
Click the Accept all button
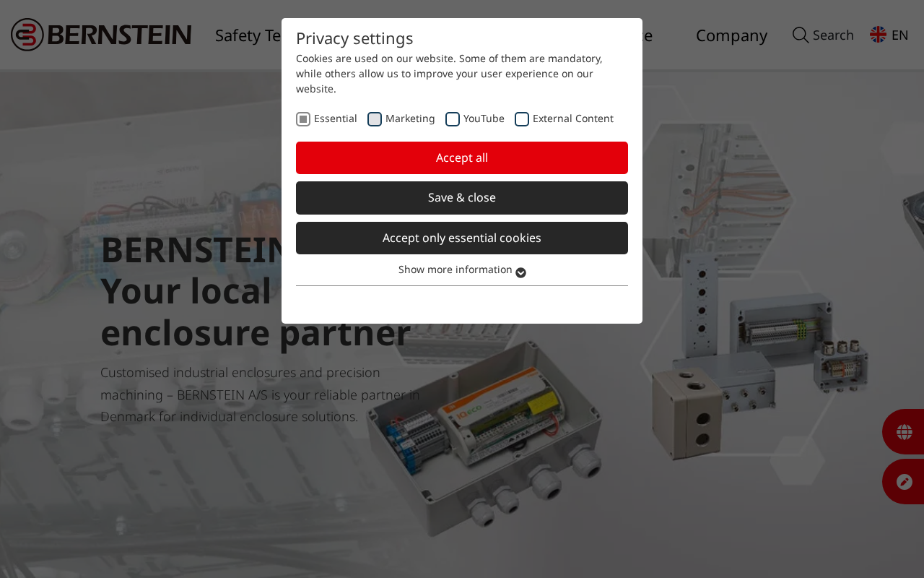click(x=462, y=158)
